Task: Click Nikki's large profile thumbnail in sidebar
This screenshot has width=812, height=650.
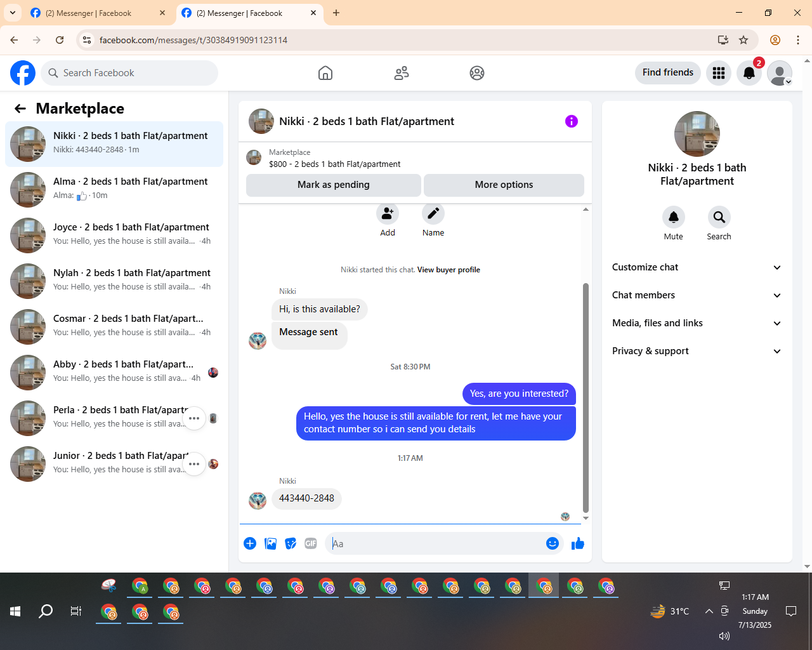Action: [x=697, y=134]
